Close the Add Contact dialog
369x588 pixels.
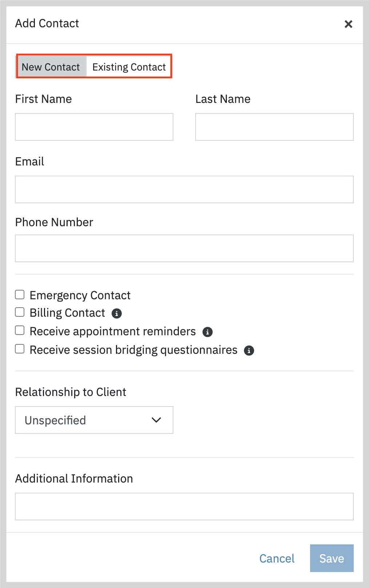click(348, 24)
